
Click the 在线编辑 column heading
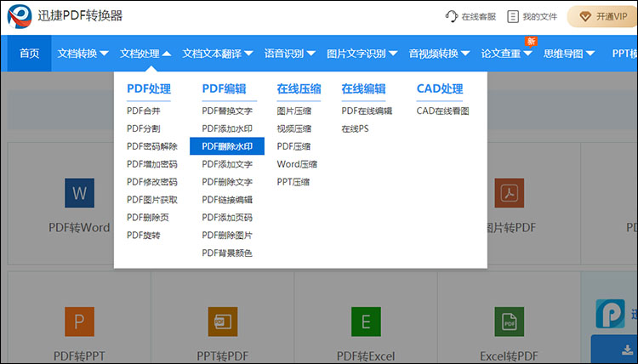(x=364, y=88)
